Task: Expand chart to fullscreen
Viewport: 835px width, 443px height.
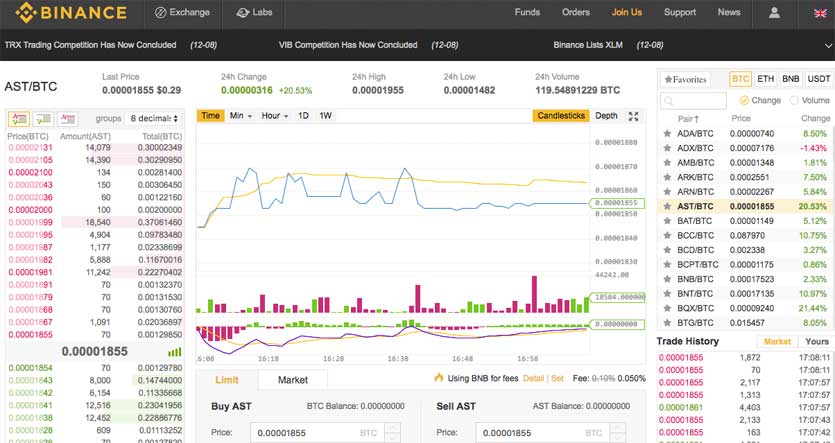Action: tap(633, 116)
